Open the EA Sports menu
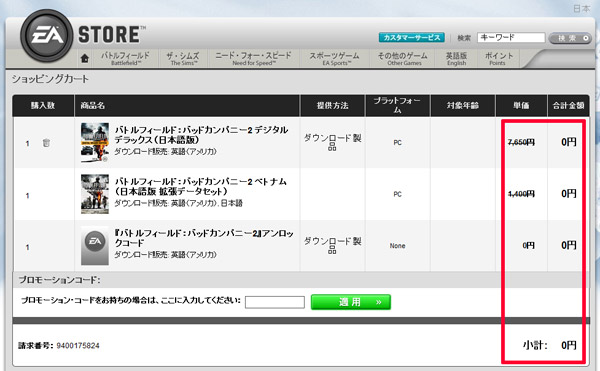Viewport: 600px width, 371px height. point(334,59)
